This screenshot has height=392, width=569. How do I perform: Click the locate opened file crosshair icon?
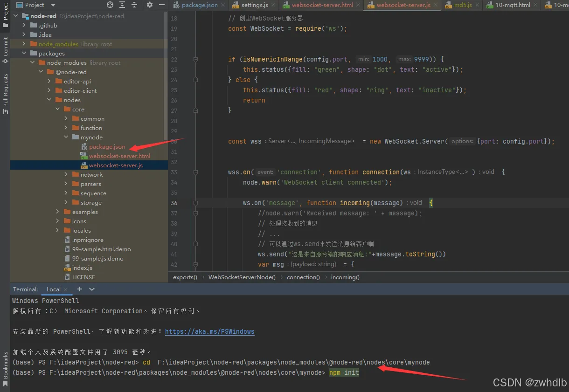click(111, 5)
